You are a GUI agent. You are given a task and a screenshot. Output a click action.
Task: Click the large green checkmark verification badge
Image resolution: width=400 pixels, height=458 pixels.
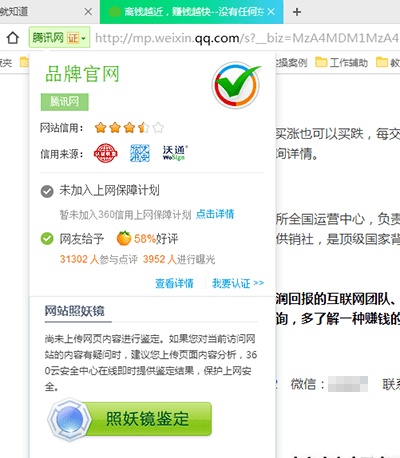click(x=236, y=85)
